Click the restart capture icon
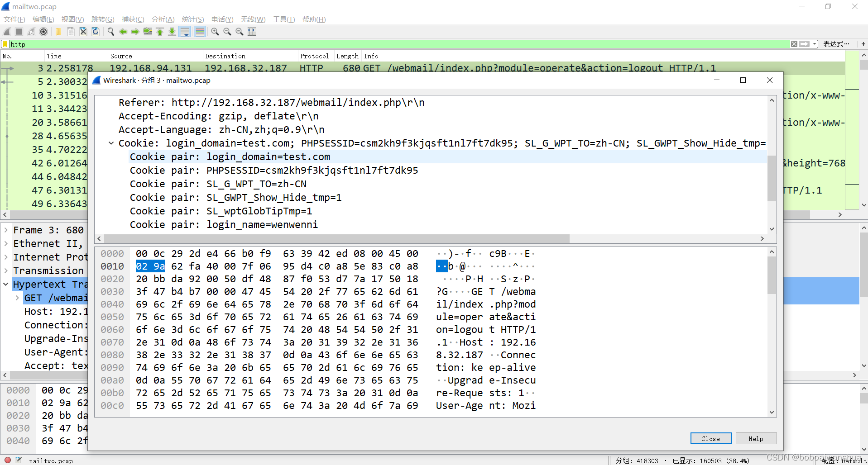868x465 pixels. tap(31, 32)
